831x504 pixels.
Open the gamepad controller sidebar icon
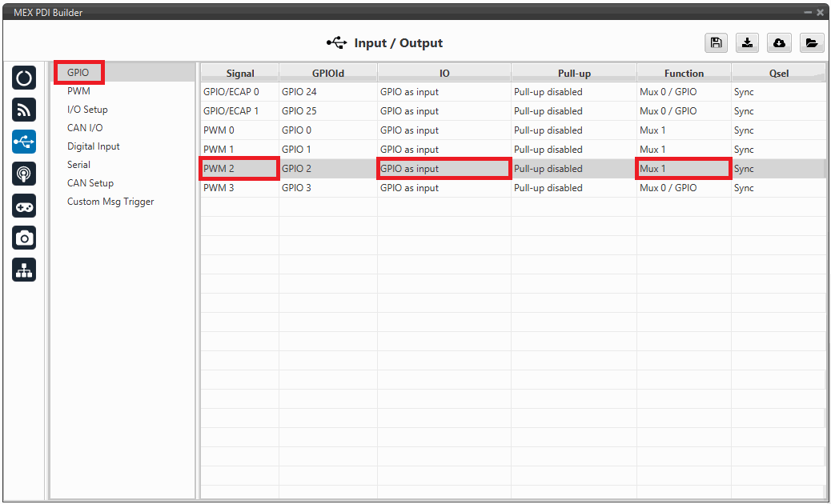click(24, 206)
